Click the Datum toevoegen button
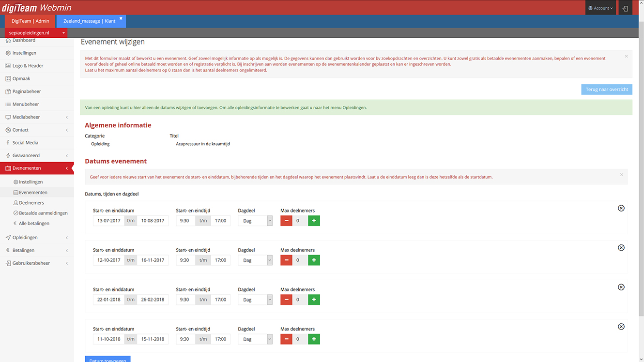Viewport: 644px width, 362px height. [107, 359]
